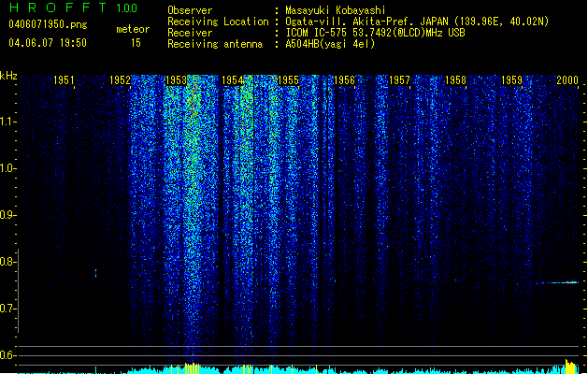The height and width of the screenshot is (374, 588).
Task: Click the 1959 time axis marker
Action: 512,79
